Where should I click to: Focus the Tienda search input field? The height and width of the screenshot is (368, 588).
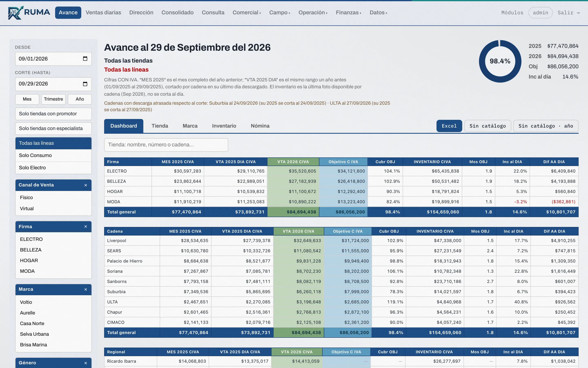(x=166, y=145)
